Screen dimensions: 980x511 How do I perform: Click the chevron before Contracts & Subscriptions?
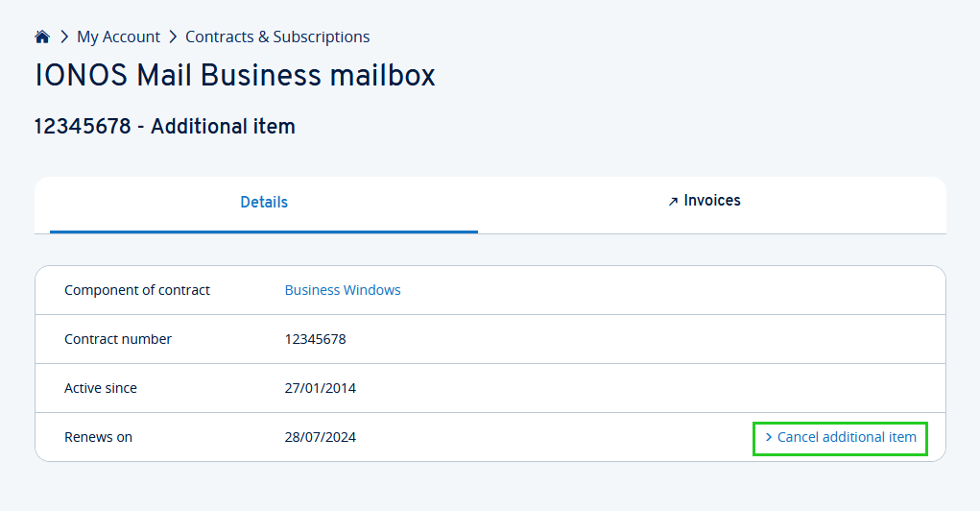[173, 37]
